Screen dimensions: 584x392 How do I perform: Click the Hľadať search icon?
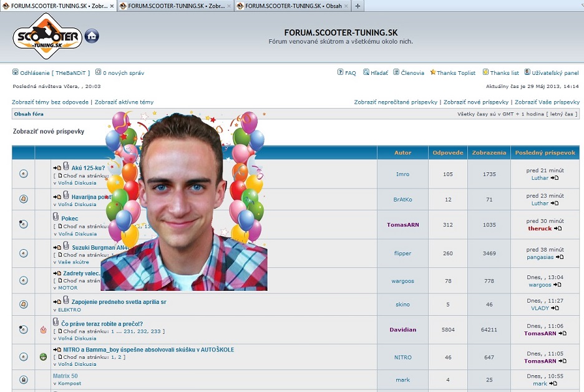click(x=366, y=72)
